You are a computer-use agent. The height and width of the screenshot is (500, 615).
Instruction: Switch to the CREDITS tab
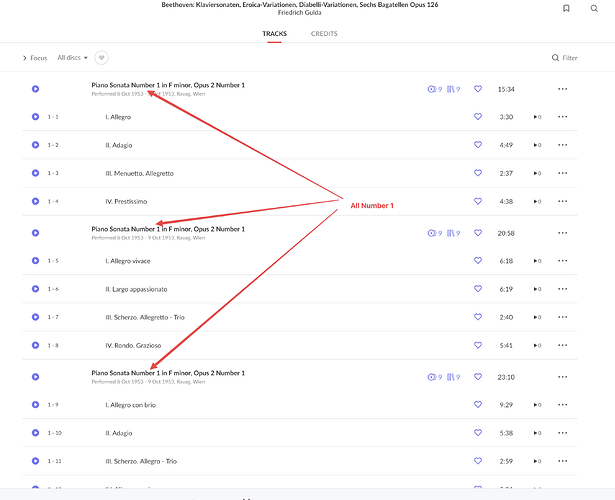pos(324,34)
